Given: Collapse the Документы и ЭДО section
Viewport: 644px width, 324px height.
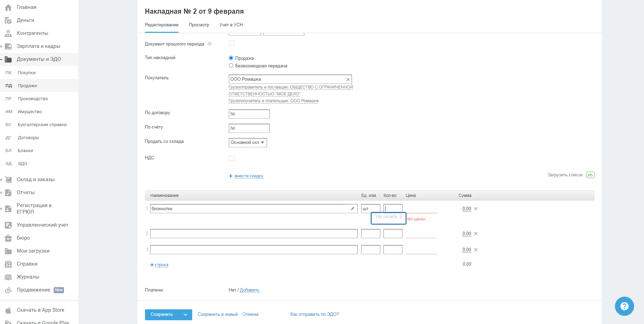Looking at the screenshot, I should coord(1,59).
